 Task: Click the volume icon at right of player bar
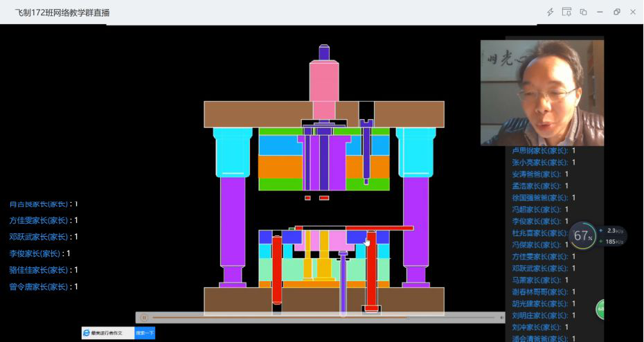[x=501, y=318]
